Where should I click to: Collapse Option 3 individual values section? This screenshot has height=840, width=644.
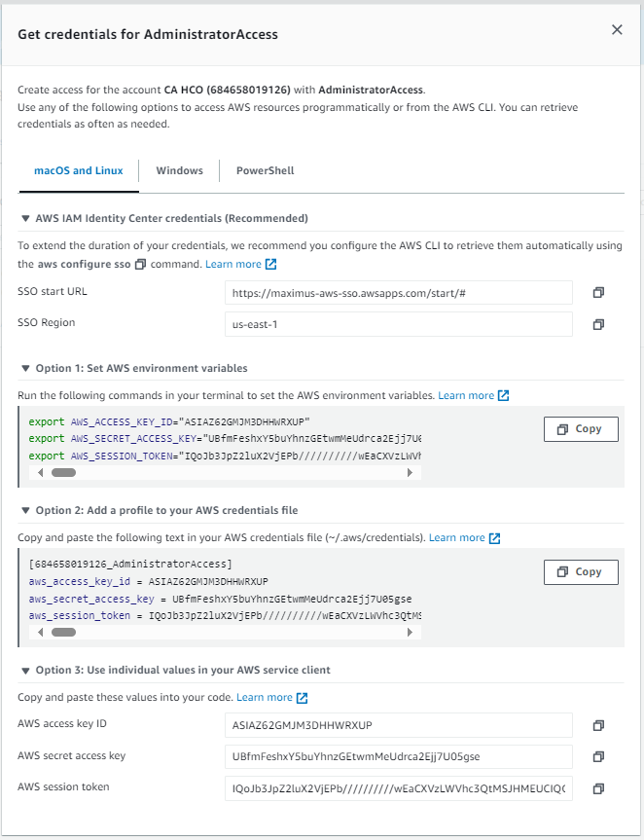tap(25, 670)
